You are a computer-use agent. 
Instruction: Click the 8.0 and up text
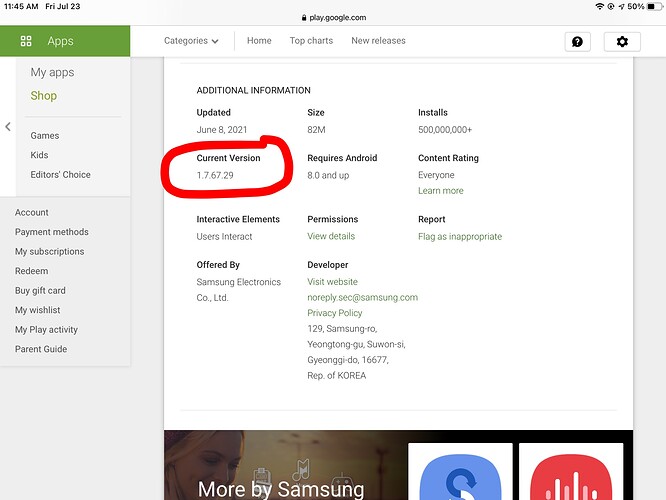328,175
